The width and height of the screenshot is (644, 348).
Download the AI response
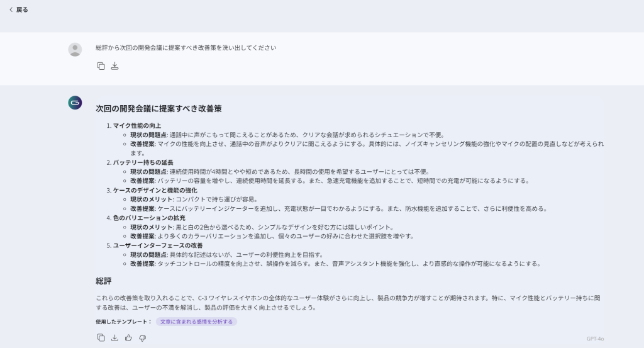point(114,338)
